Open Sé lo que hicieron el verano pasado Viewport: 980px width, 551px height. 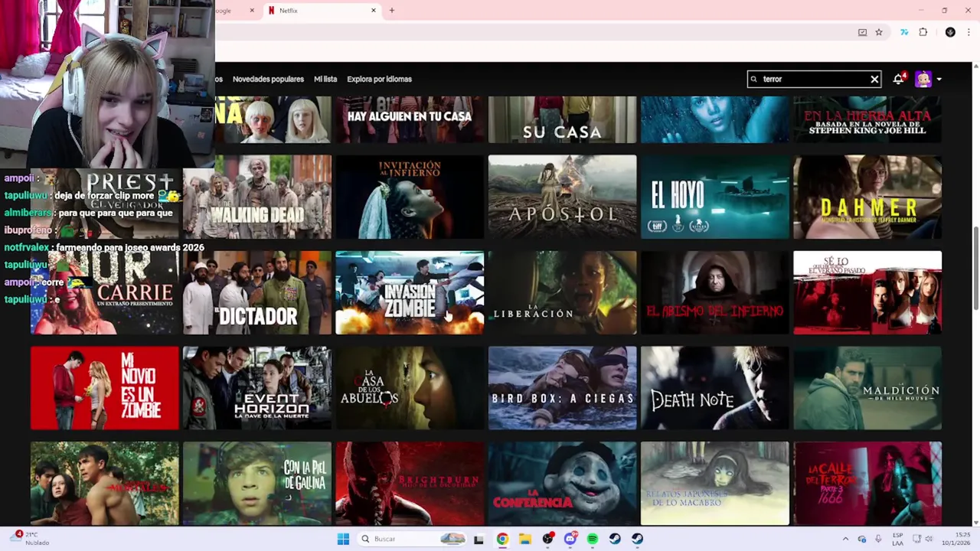[x=867, y=292]
